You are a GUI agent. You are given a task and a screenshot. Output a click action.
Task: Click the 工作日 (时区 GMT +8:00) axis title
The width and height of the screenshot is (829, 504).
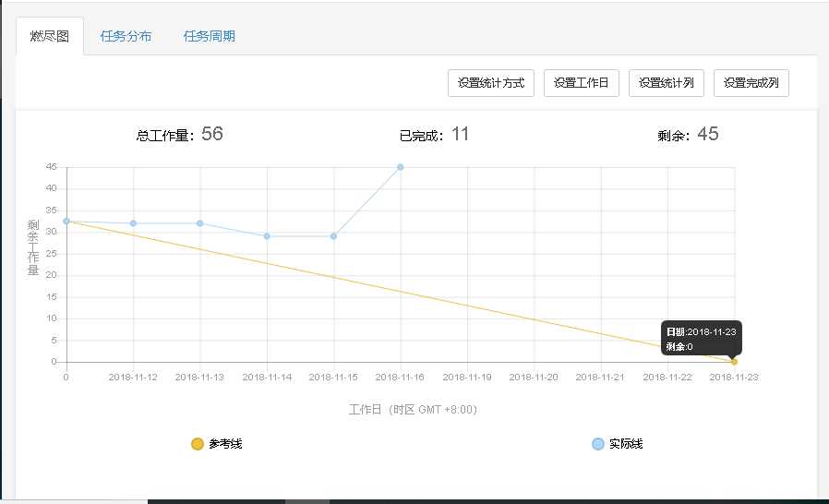413,409
